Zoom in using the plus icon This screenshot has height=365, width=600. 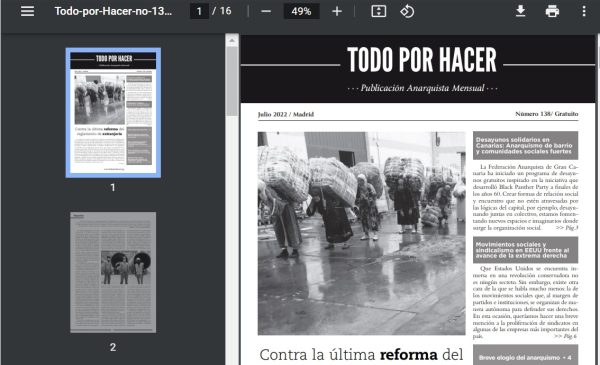pyautogui.click(x=337, y=11)
